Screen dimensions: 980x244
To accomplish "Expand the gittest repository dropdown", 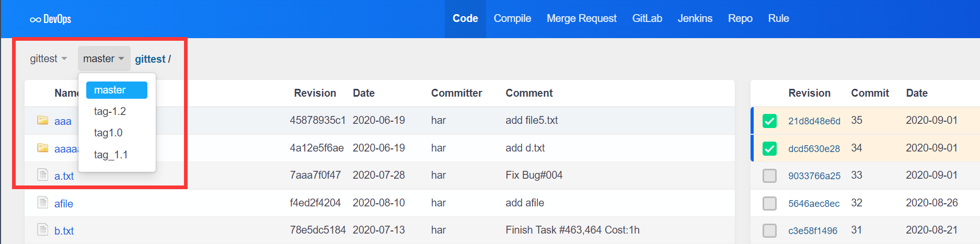I will pos(49,59).
